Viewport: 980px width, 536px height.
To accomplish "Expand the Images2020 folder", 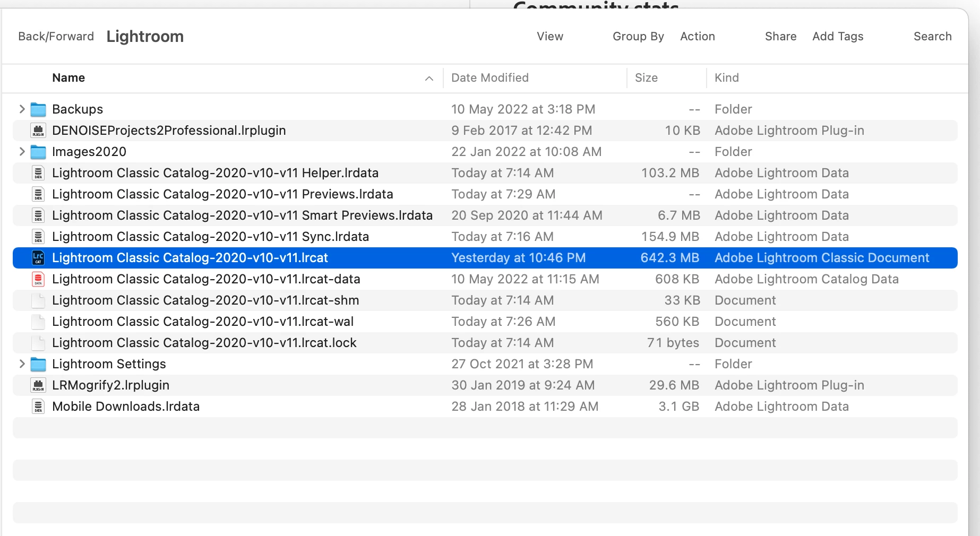I will pos(22,152).
